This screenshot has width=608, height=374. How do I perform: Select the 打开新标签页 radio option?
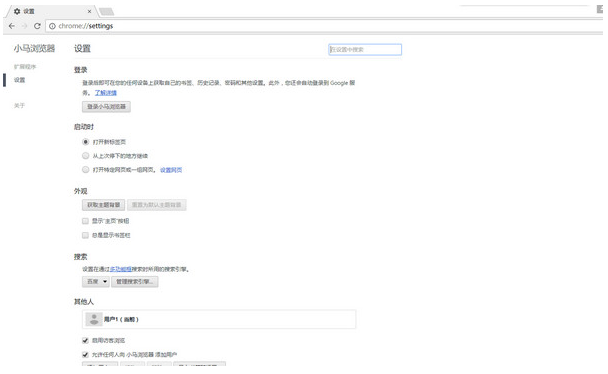tap(85, 142)
